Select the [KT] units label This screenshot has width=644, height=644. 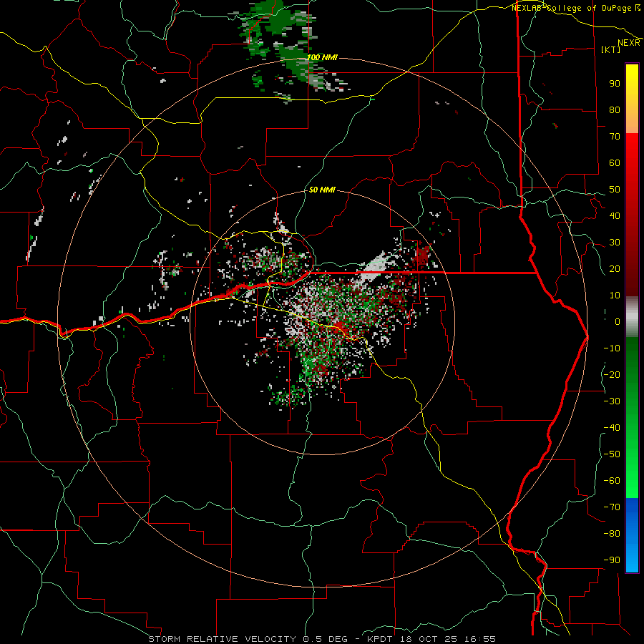coord(611,49)
